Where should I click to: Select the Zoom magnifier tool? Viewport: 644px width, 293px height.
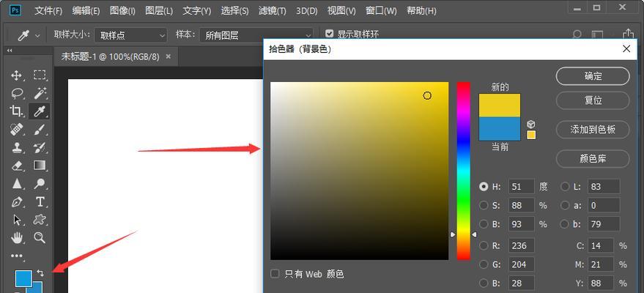click(40, 237)
